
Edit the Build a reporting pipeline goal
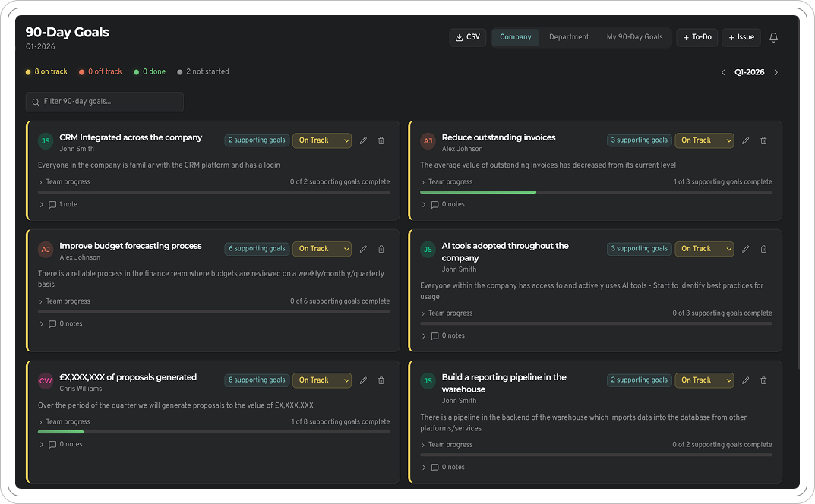(x=745, y=380)
